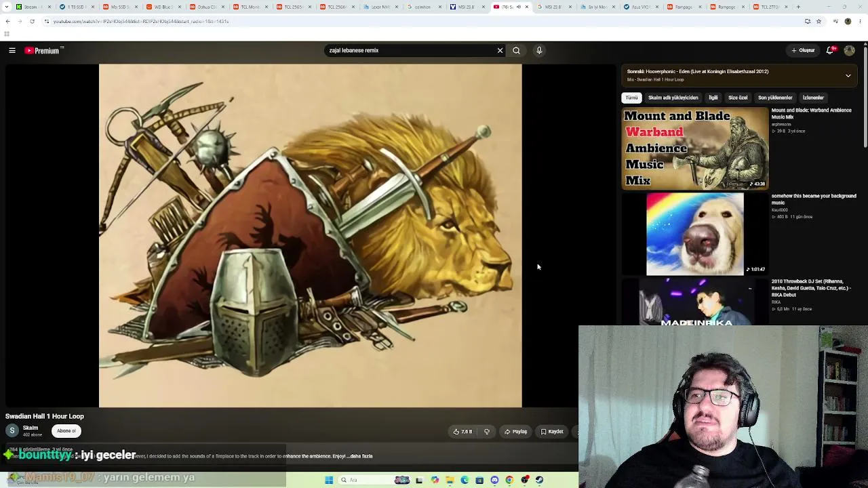Click the 'Swadian Hall 1 Hour Loop' title

pyautogui.click(x=45, y=416)
